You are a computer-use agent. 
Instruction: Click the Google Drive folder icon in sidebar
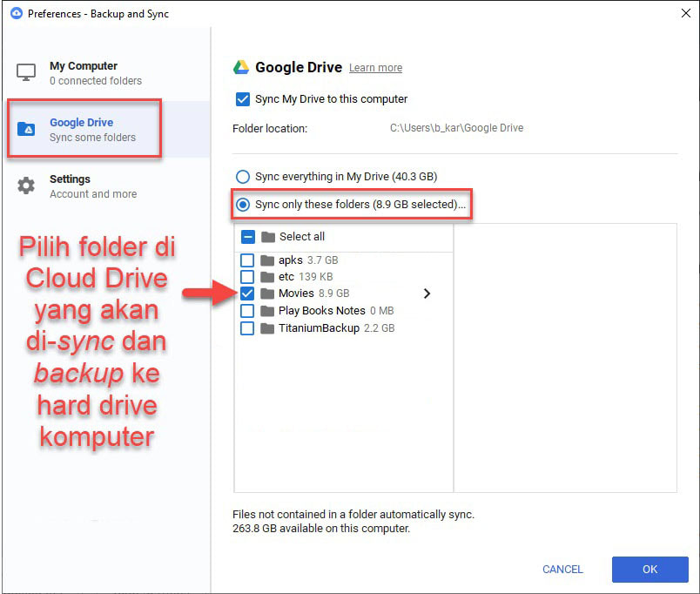click(x=26, y=129)
